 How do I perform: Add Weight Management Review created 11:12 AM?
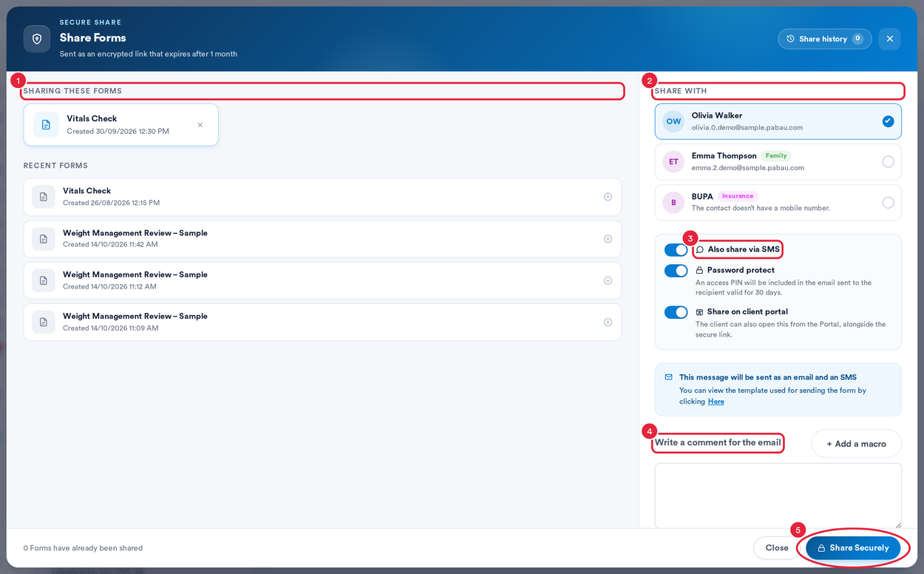click(x=608, y=280)
